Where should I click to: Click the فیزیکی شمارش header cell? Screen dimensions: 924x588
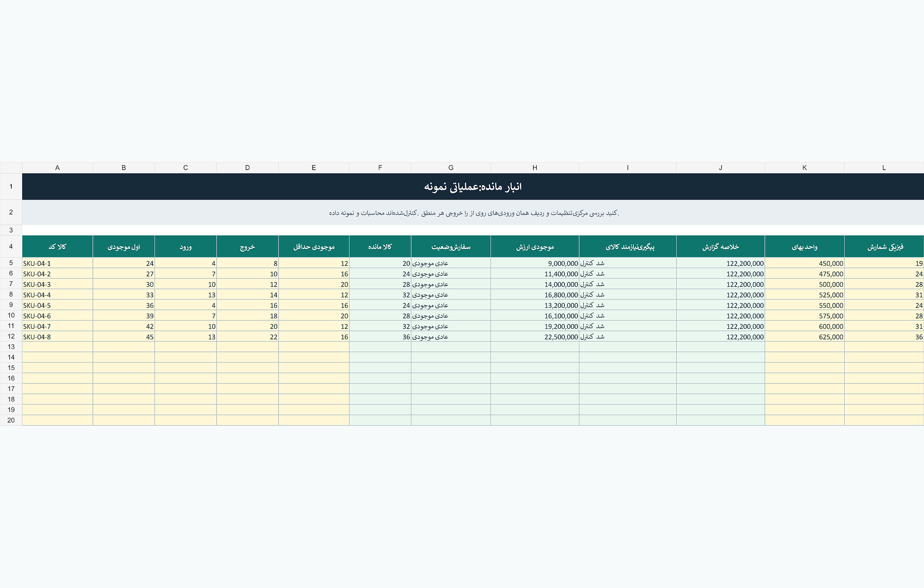tap(884, 247)
